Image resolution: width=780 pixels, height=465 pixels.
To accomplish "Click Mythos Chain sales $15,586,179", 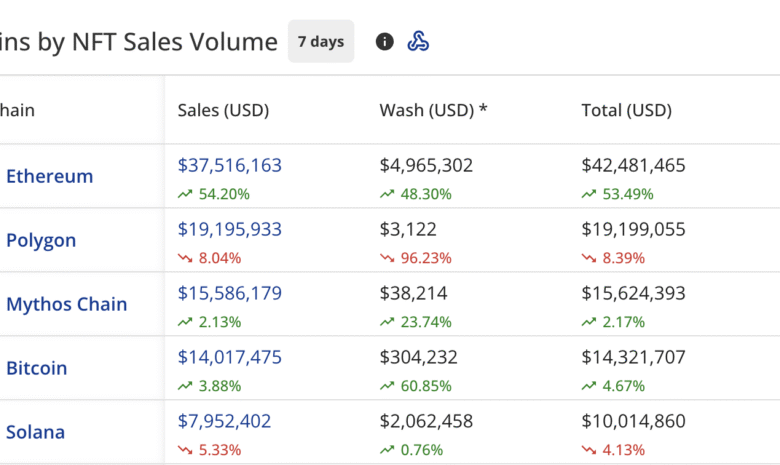I will [230, 293].
